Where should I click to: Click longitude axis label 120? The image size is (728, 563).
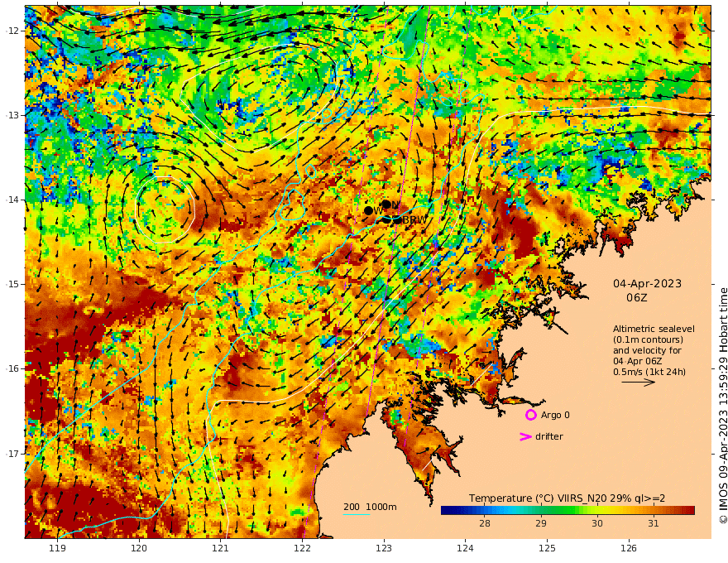click(x=139, y=549)
